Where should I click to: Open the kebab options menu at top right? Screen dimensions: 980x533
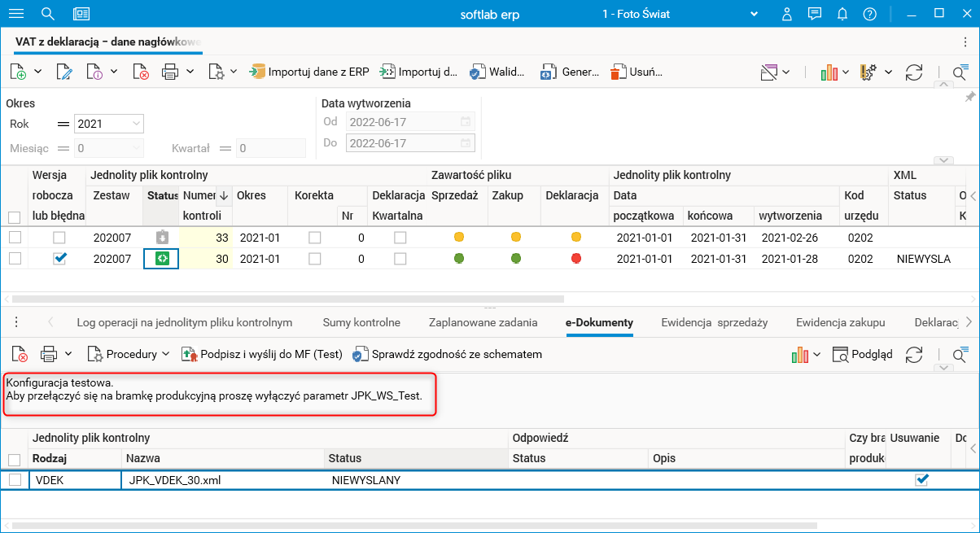click(x=965, y=42)
